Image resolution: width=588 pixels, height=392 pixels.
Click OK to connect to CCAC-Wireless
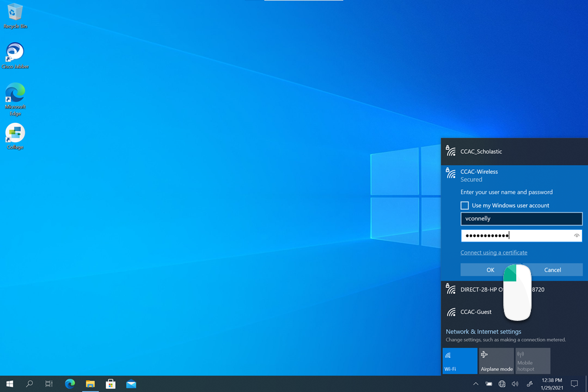click(x=490, y=270)
